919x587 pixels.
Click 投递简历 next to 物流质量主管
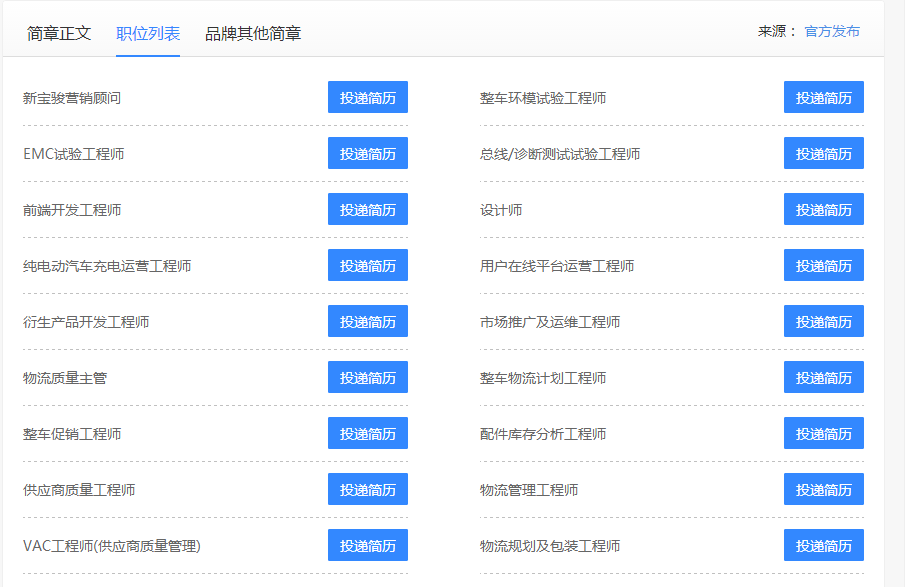click(x=367, y=378)
